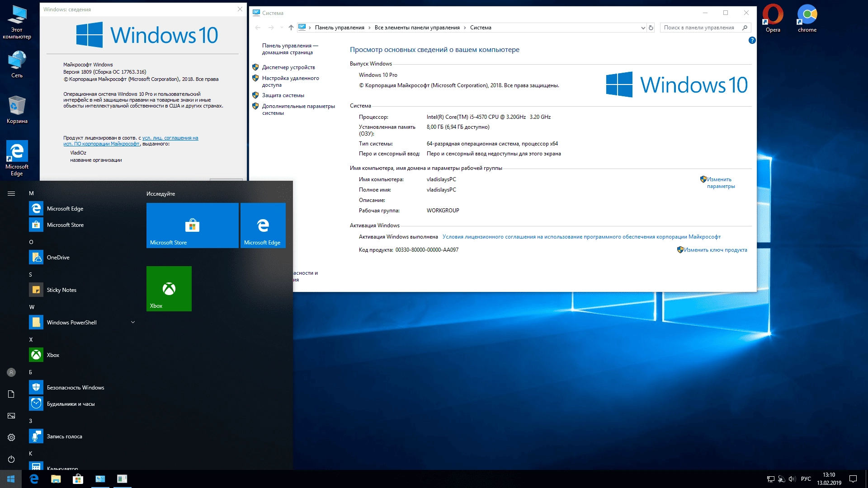Open Microsoft Store from the taskbar
The height and width of the screenshot is (488, 868).
click(78, 479)
